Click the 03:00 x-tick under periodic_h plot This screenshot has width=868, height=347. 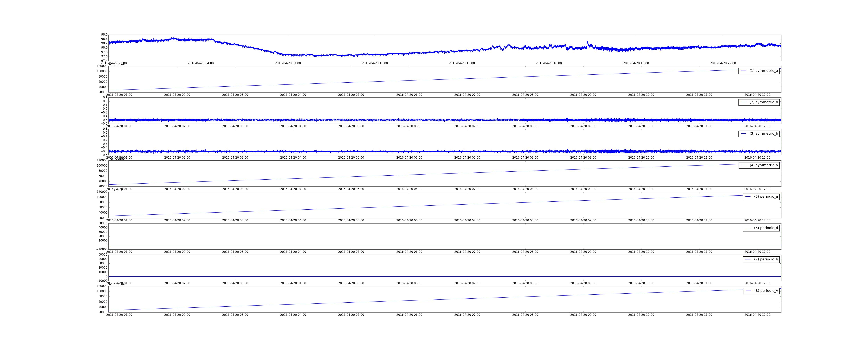(235, 283)
